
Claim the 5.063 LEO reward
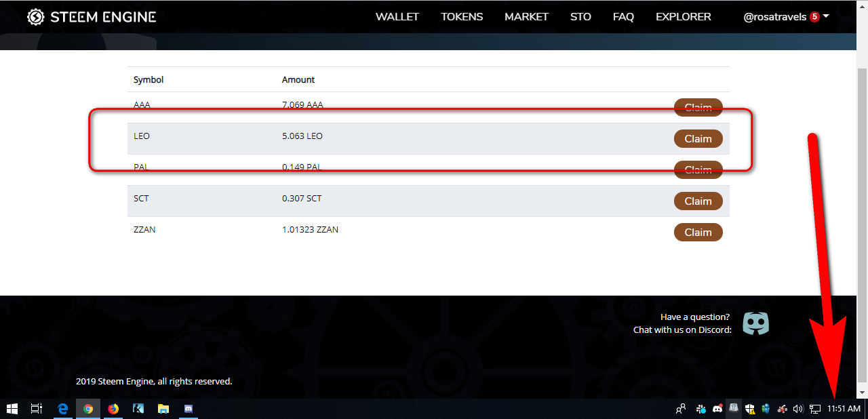click(x=698, y=138)
